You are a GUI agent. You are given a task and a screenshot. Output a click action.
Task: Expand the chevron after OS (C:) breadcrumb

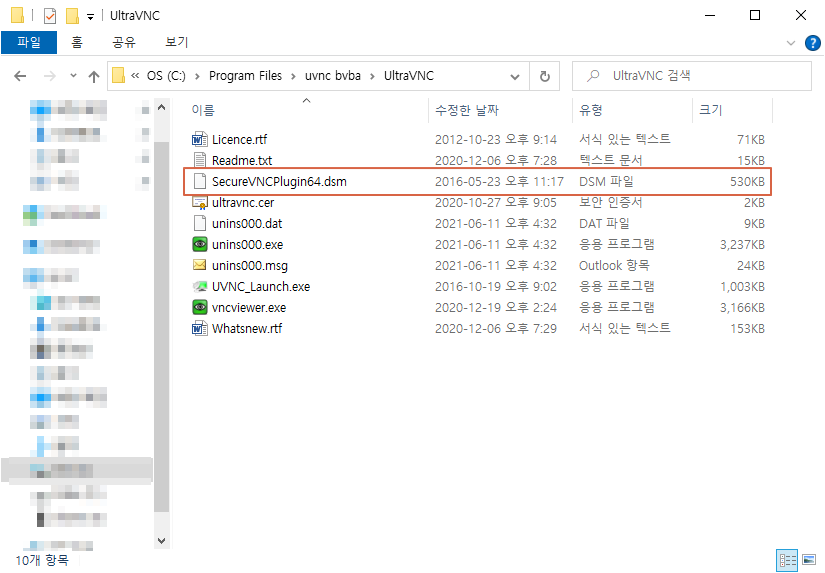[x=197, y=77]
